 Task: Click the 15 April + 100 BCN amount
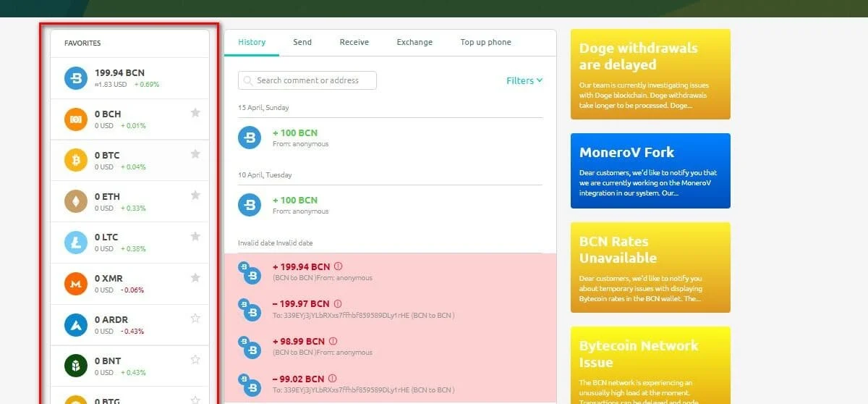(x=295, y=133)
